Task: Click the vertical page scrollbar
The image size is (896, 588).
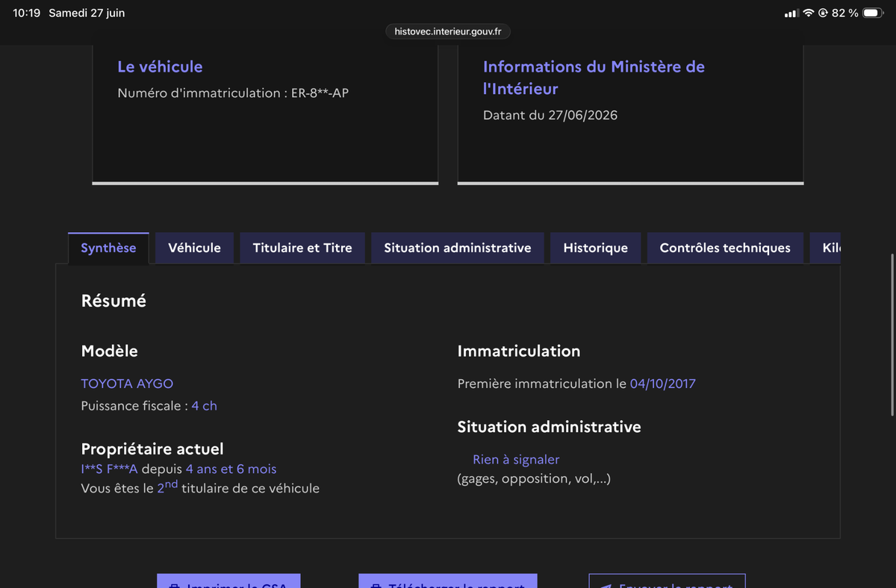Action: point(892,334)
